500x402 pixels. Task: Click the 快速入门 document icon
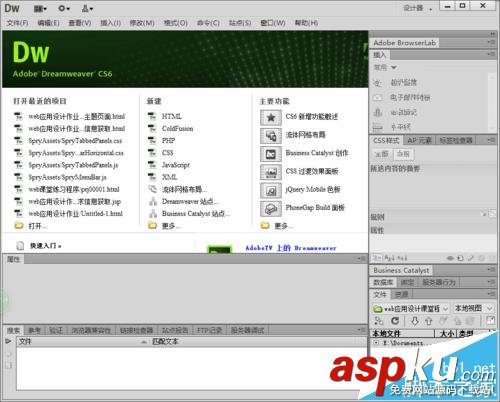[20, 246]
